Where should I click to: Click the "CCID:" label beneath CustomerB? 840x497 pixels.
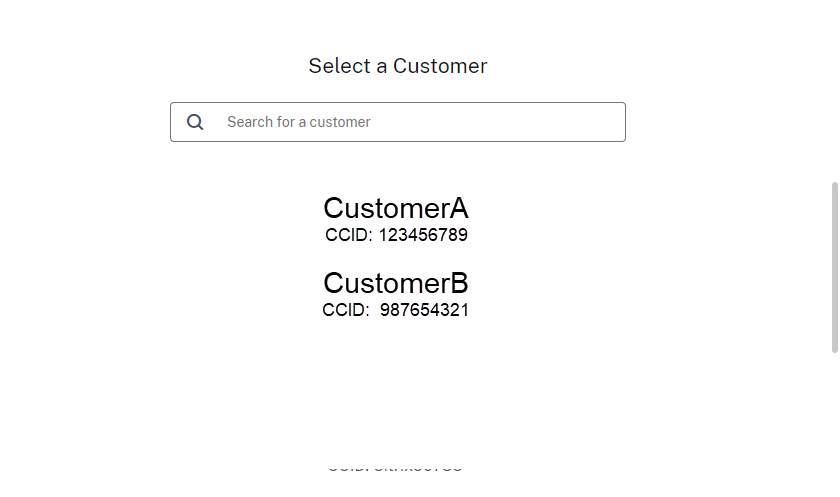pos(346,310)
